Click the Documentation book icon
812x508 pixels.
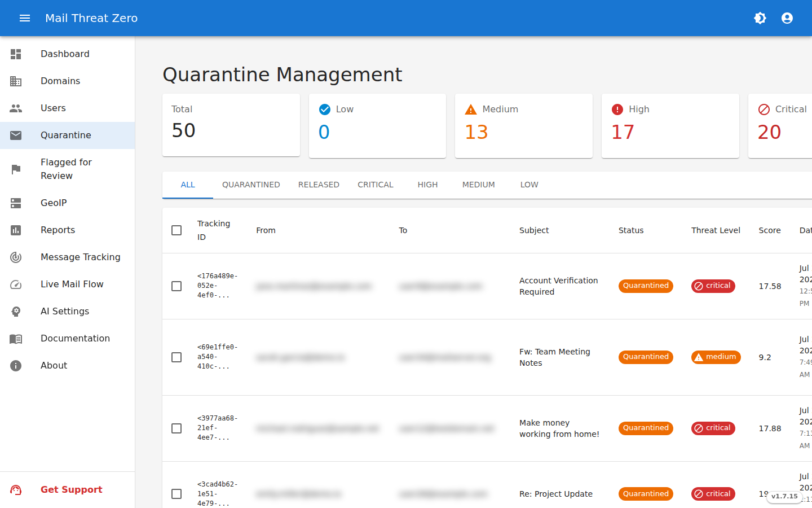click(16, 339)
